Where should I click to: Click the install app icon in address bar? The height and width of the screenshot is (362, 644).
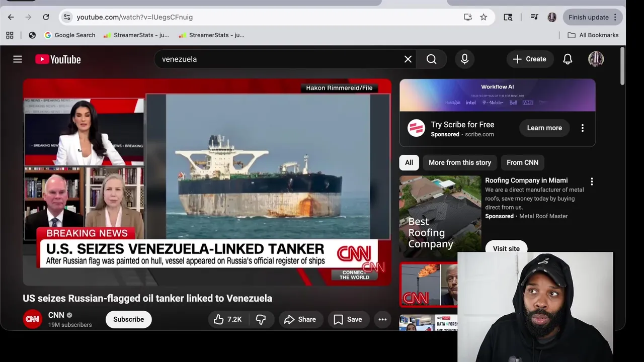pos(468,17)
